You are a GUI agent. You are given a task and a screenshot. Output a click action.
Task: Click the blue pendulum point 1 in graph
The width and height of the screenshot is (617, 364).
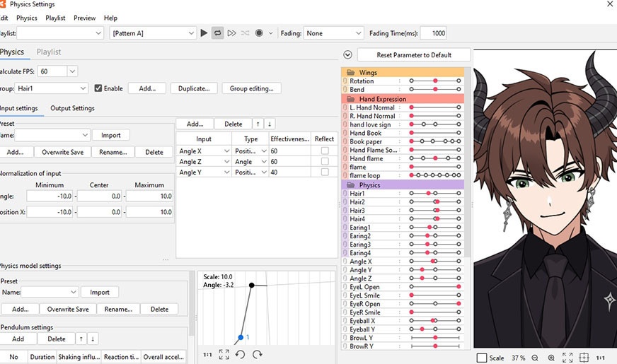click(x=241, y=337)
